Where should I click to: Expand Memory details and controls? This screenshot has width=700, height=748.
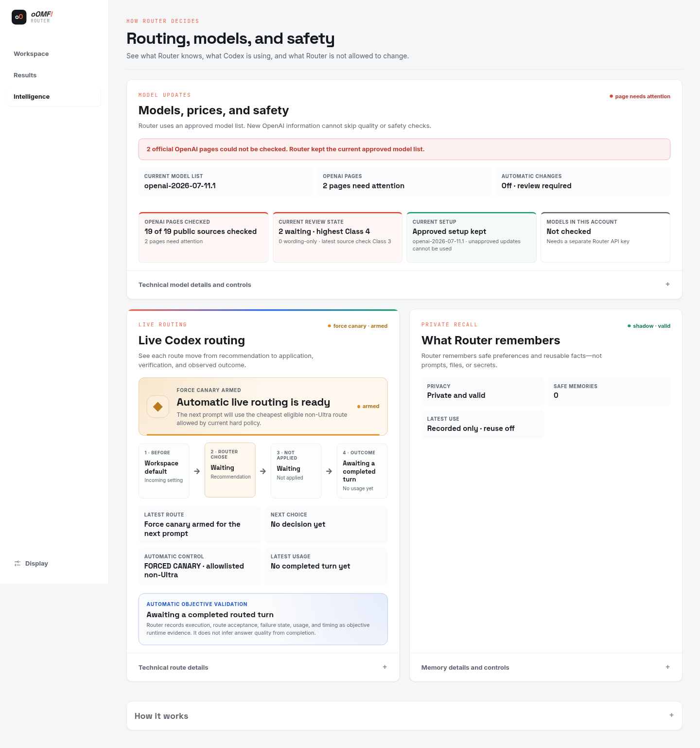click(x=546, y=667)
